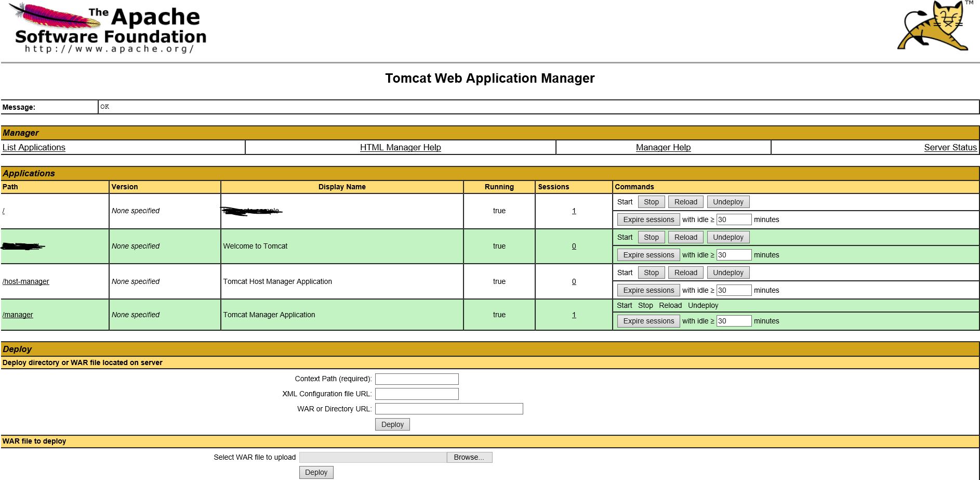Image resolution: width=980 pixels, height=480 pixels.
Task: Expire sessions for /host-manager
Action: click(648, 290)
